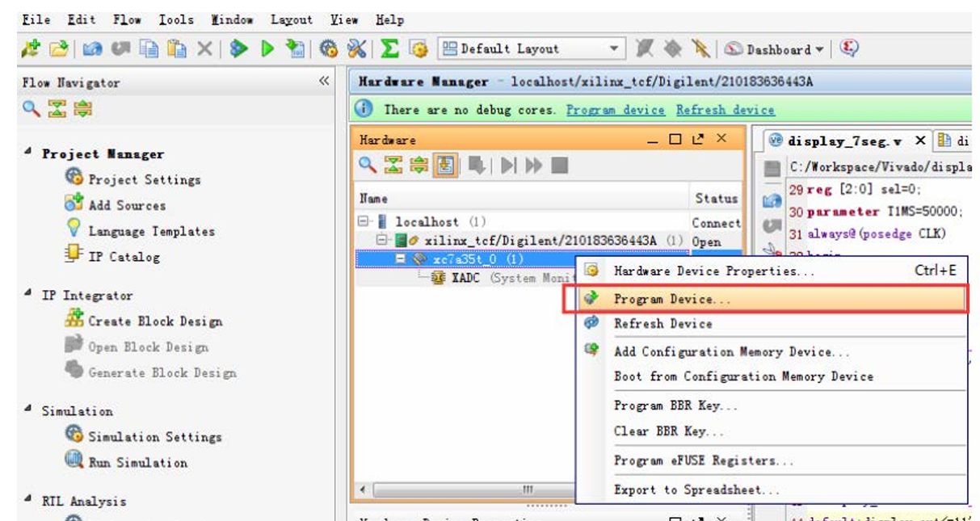Click the search icon in Hardware panel
Viewport: 980px width, 521px height.
coord(368,166)
